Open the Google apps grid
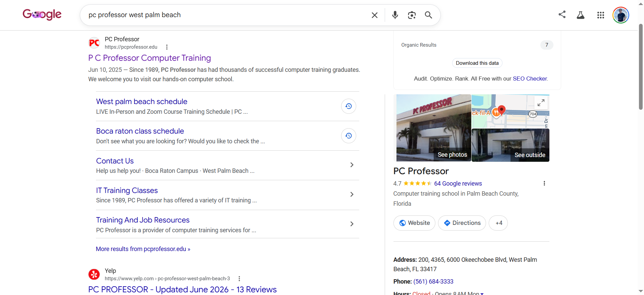Image resolution: width=644 pixels, height=295 pixels. [x=601, y=15]
